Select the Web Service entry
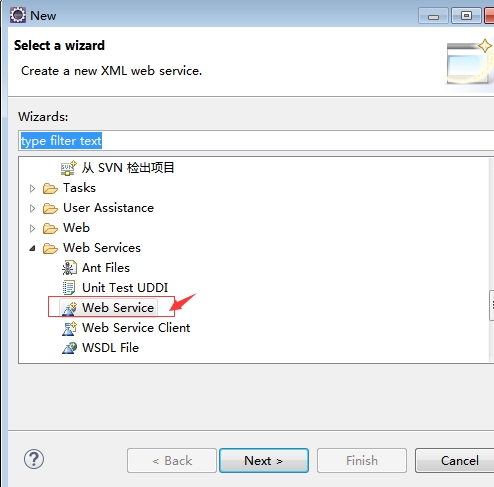 click(118, 308)
